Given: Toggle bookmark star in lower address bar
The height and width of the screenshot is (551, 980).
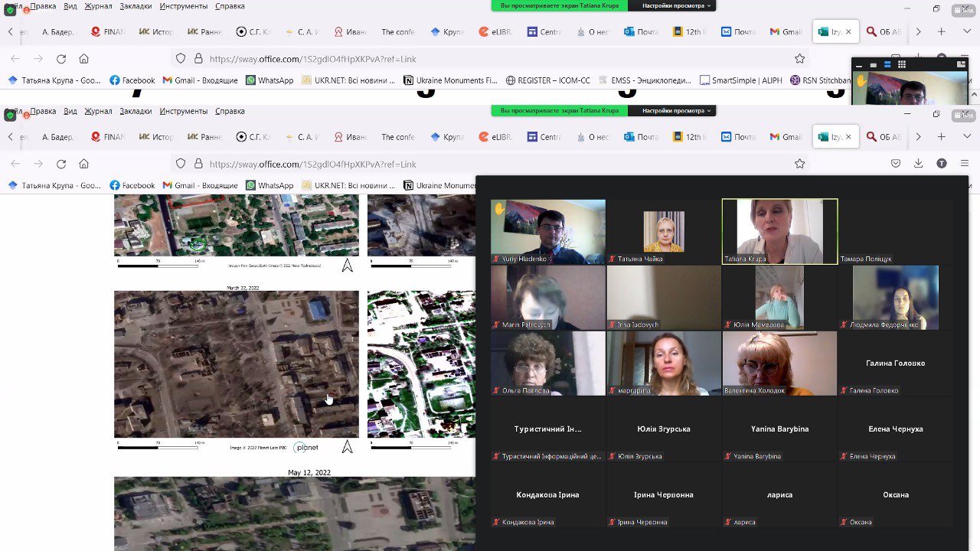Looking at the screenshot, I should pos(799,164).
